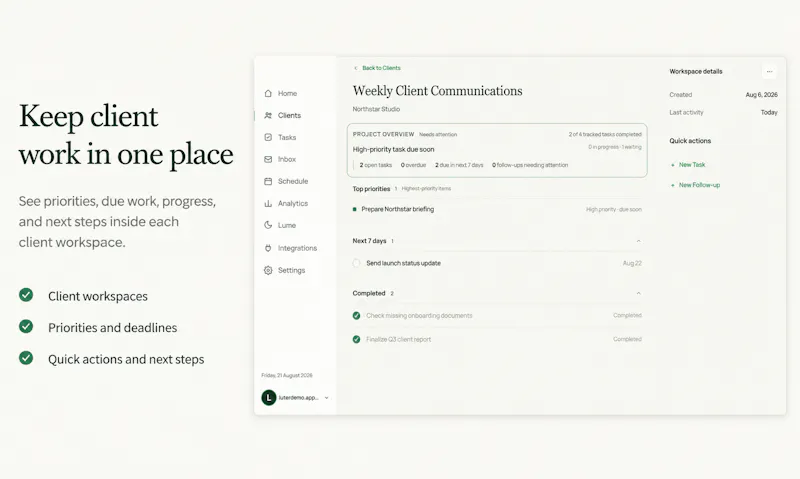Click 0 follow-ups needing attention stat

tap(530, 165)
